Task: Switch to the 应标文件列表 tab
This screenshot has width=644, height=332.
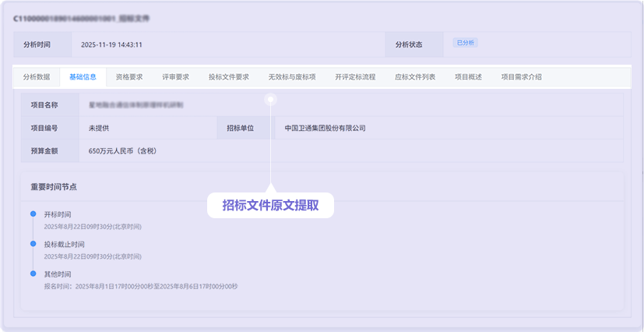Action: point(415,77)
